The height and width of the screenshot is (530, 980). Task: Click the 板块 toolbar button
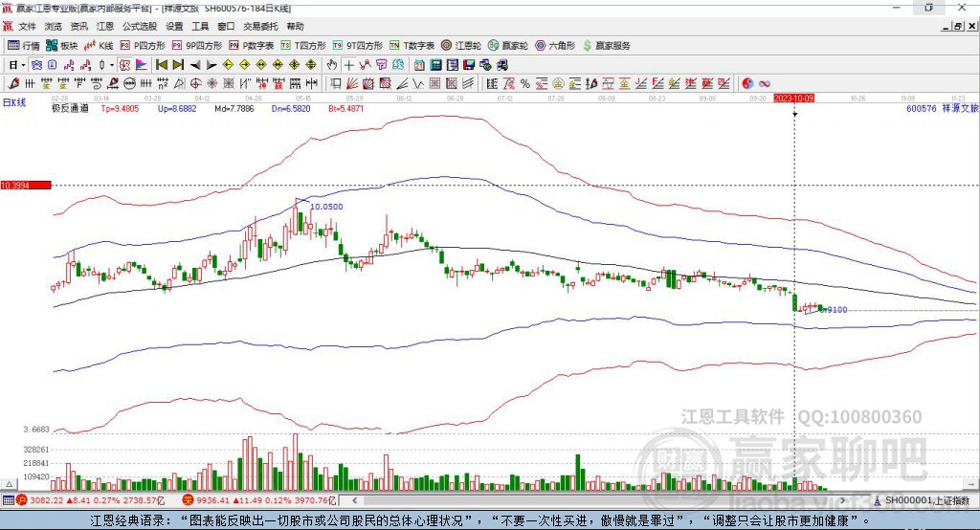[x=62, y=46]
